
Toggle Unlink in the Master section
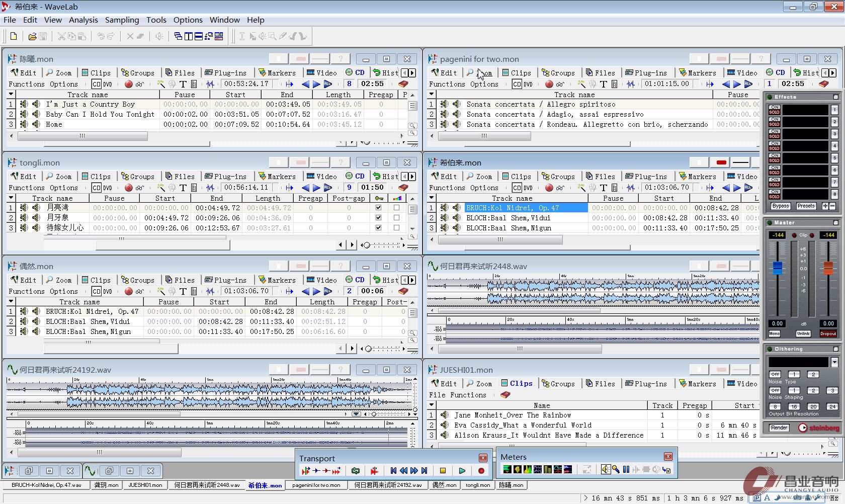pos(803,333)
